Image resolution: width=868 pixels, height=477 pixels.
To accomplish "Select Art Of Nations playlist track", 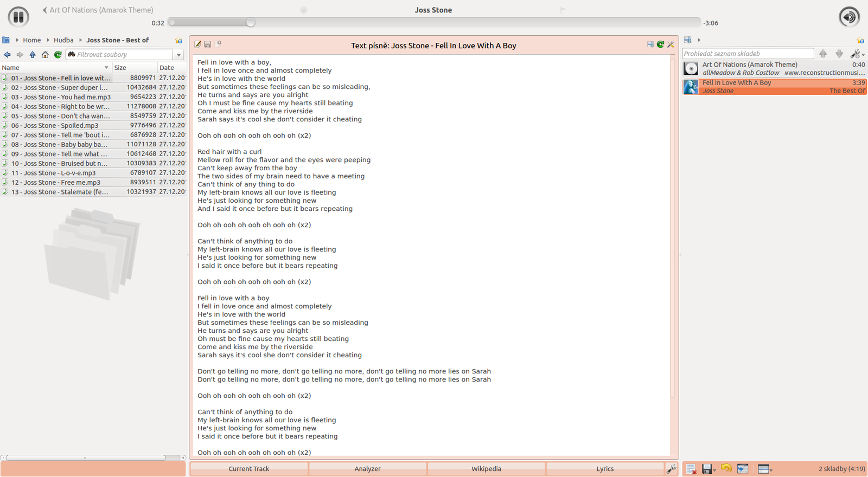I will (x=775, y=69).
